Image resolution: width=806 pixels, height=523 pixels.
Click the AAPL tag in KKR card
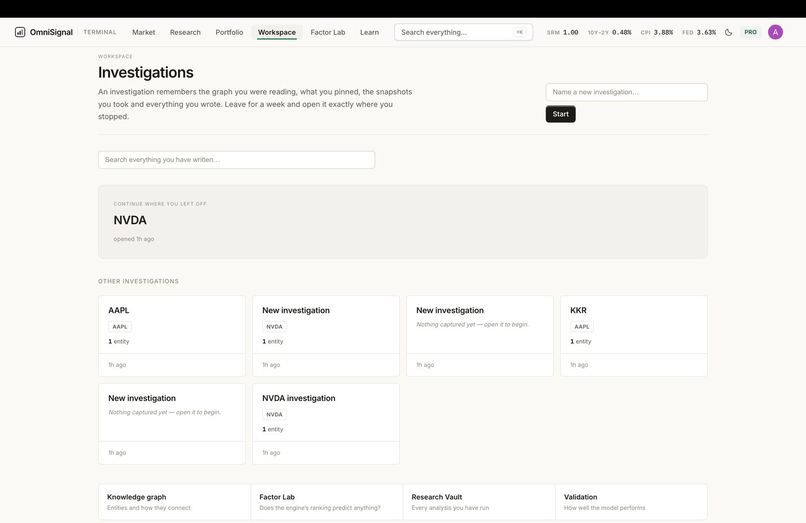coord(582,327)
